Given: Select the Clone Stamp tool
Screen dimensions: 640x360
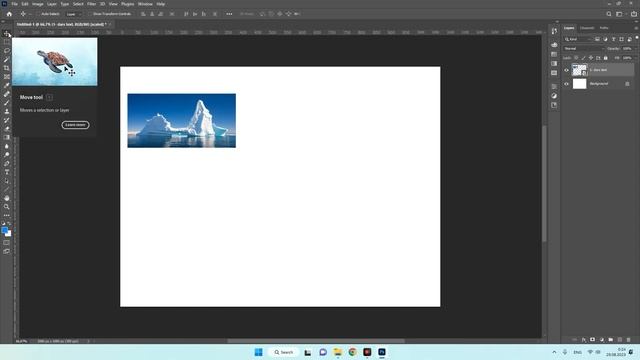Looking at the screenshot, I should 7,111.
